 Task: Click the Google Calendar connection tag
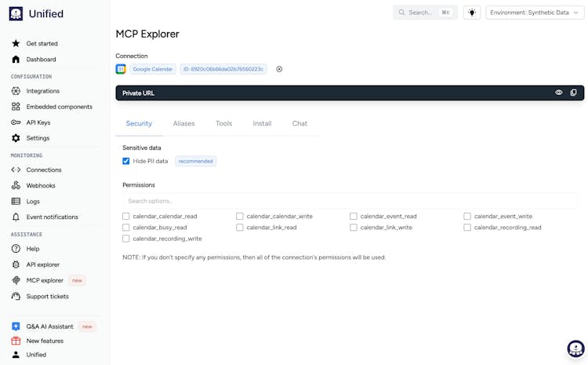153,69
